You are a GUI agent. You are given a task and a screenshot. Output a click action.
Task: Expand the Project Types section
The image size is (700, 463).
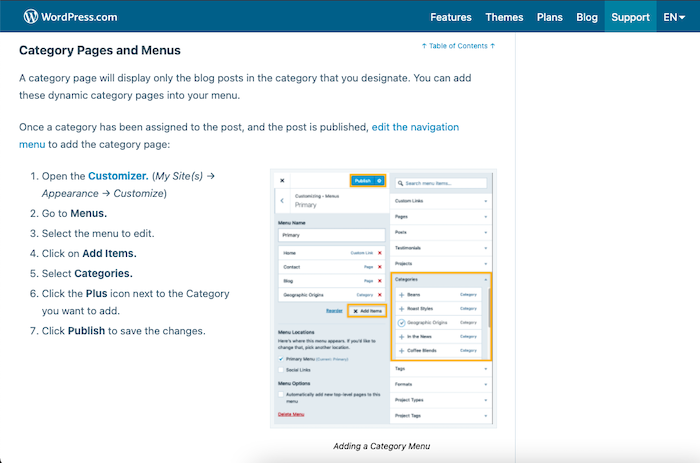tap(441, 400)
